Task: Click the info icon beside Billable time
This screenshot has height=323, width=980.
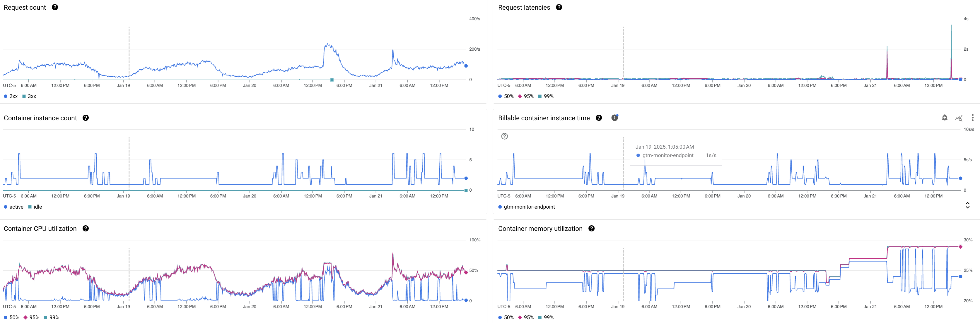Action: tap(614, 118)
